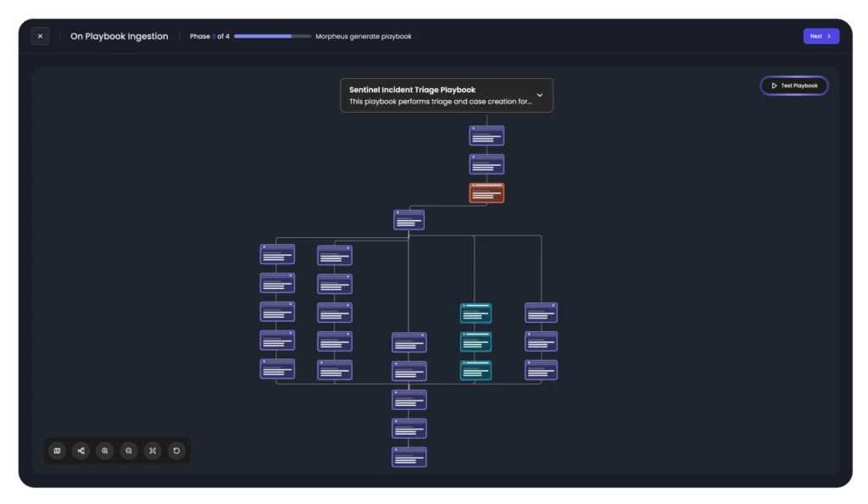Click the Next button
The width and height of the screenshot is (868, 504).
click(x=821, y=36)
